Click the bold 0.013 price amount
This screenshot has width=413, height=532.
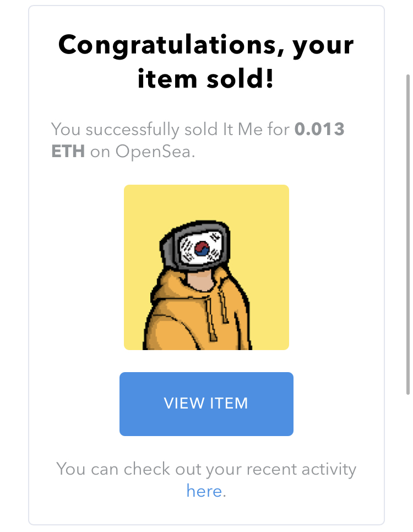point(319,130)
